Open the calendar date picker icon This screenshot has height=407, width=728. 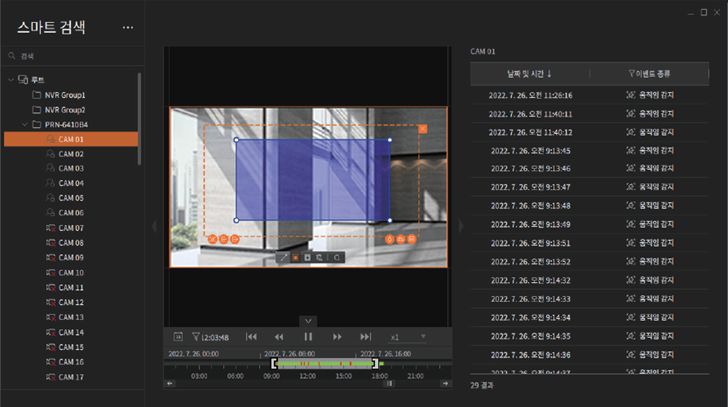click(178, 337)
